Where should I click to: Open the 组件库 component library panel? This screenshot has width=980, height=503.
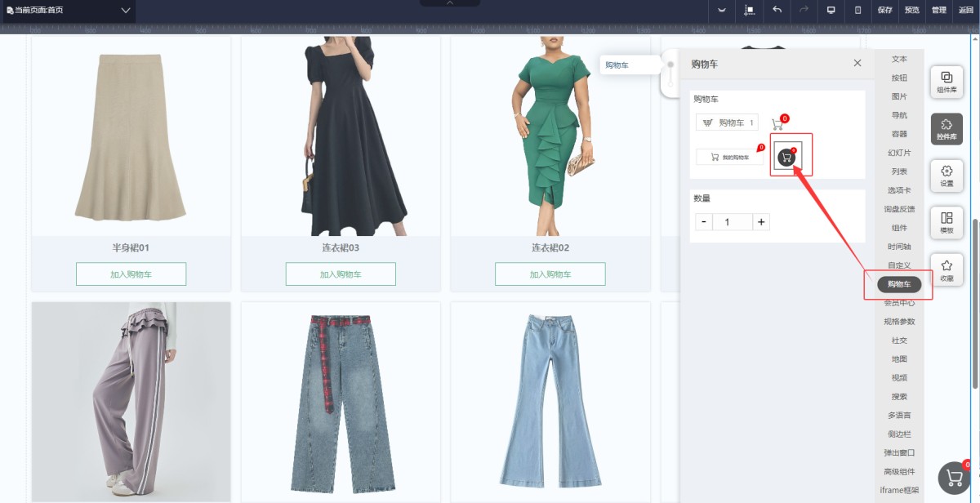click(x=947, y=82)
